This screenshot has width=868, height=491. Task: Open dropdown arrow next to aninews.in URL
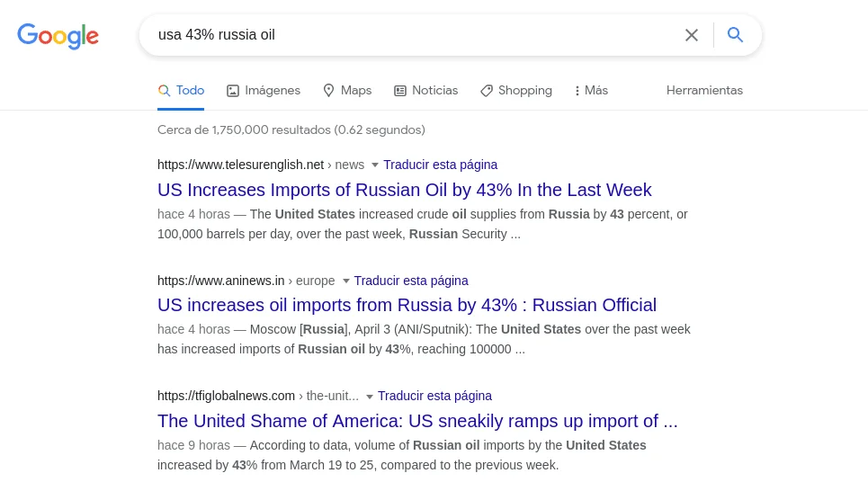click(346, 281)
